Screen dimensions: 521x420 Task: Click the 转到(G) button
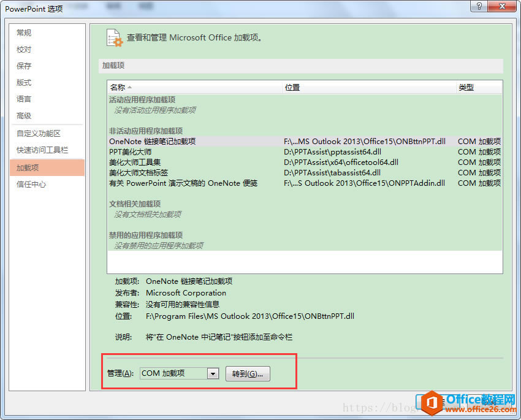click(248, 373)
